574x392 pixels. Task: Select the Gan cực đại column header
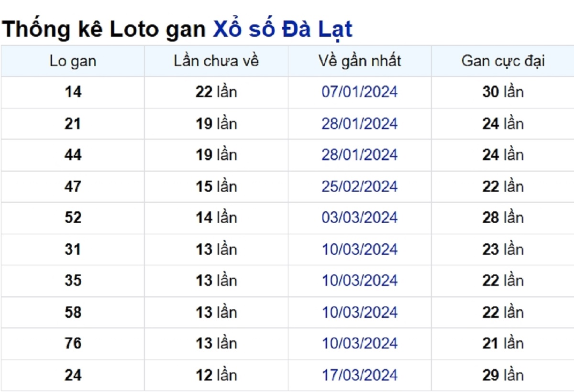coord(503,61)
